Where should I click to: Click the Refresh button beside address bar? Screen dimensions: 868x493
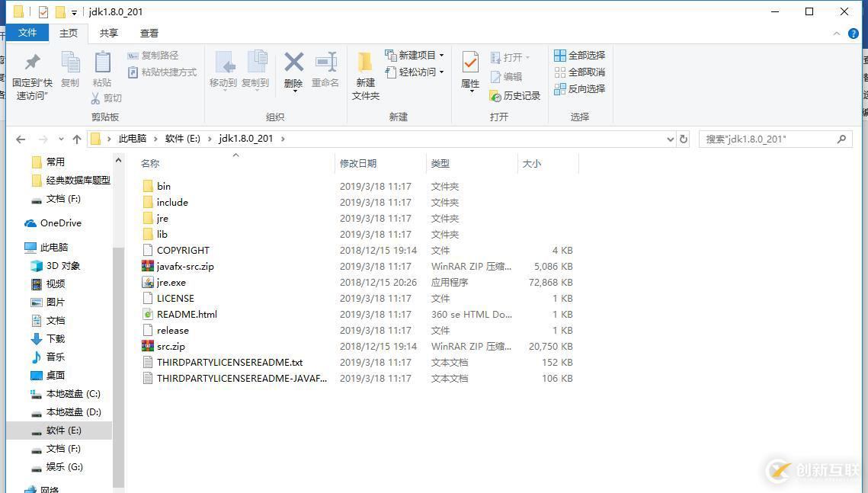point(684,139)
